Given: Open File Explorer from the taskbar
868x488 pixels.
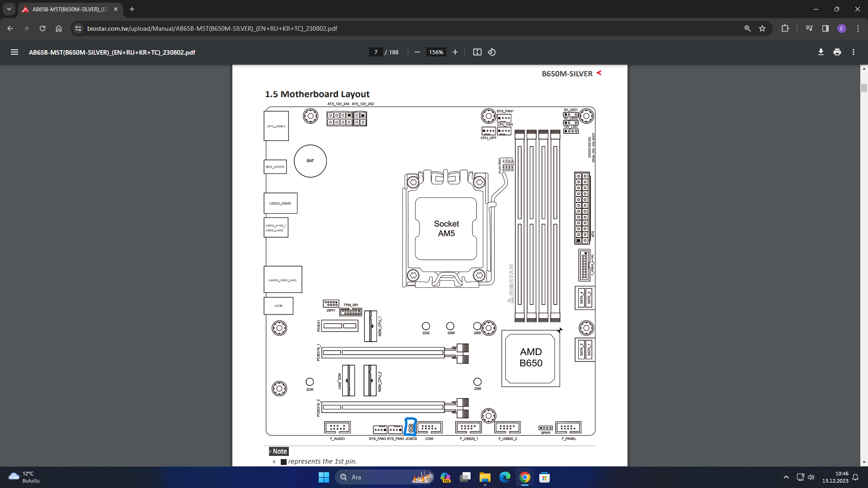Looking at the screenshot, I should pyautogui.click(x=485, y=477).
